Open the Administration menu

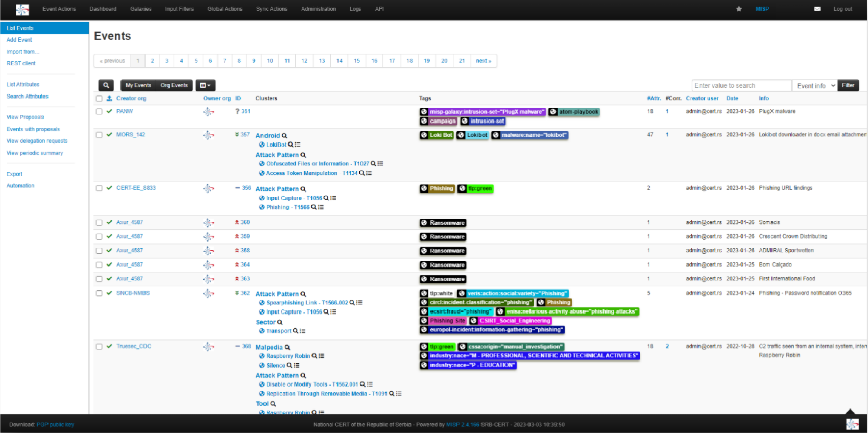[x=319, y=9]
